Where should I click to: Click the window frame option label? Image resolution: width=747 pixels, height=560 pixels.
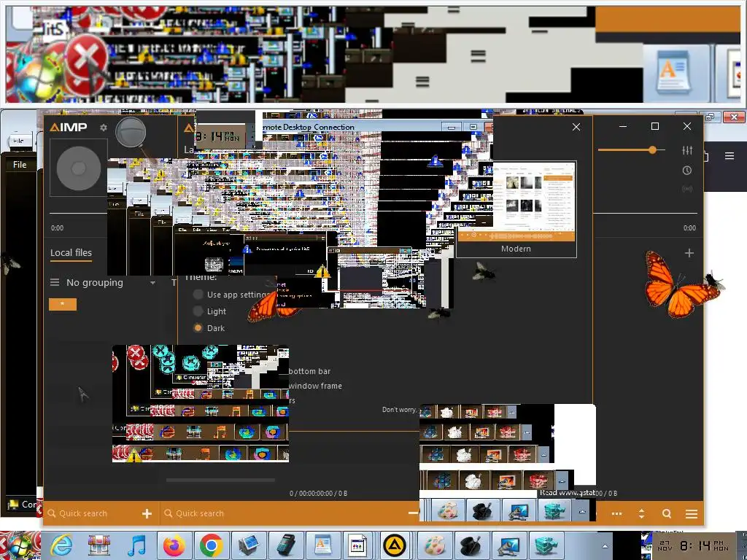pos(315,386)
